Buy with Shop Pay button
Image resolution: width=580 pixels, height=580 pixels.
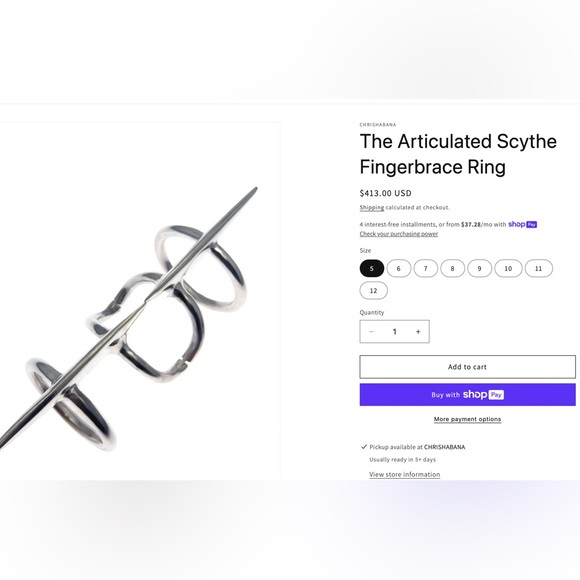(468, 395)
